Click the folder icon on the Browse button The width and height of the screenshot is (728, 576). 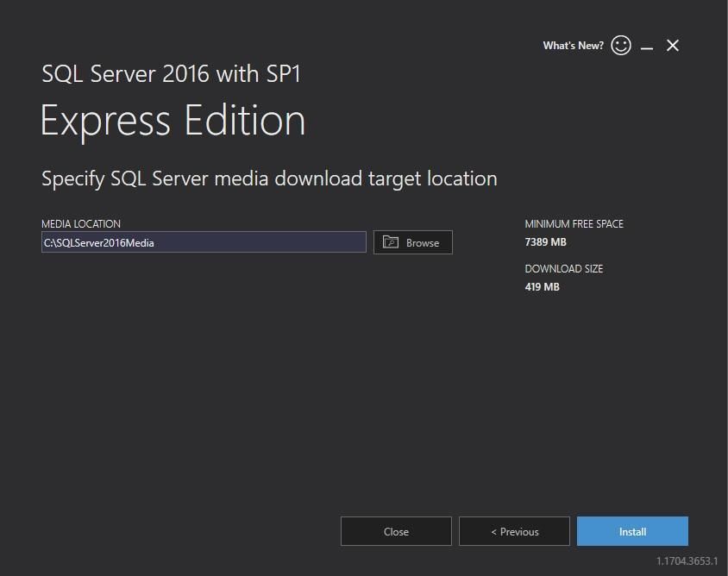point(391,242)
